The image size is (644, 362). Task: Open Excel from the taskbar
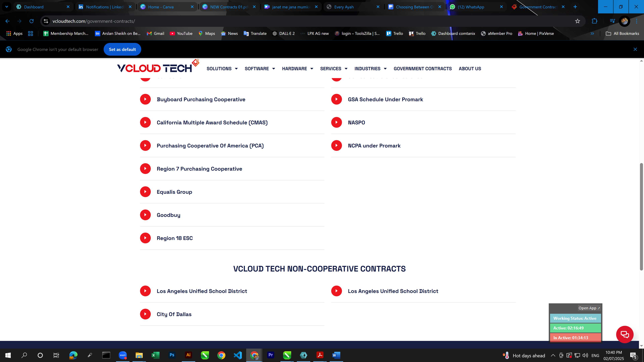[155, 355]
